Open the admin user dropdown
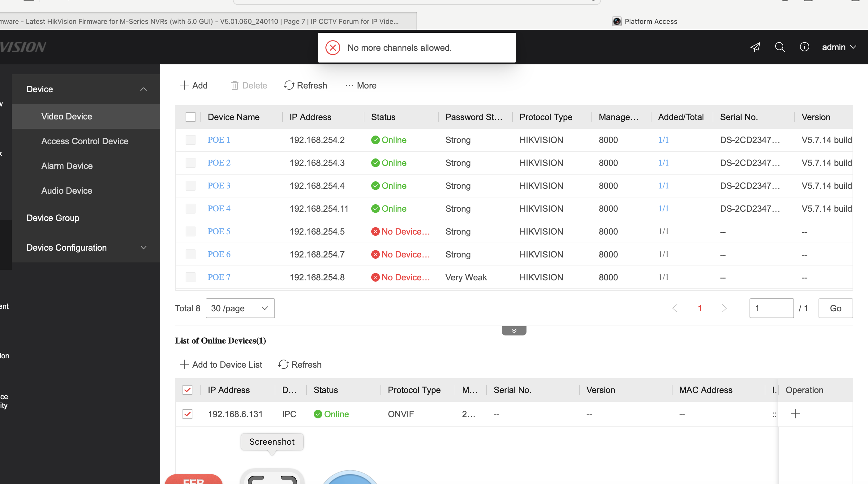 pos(838,47)
